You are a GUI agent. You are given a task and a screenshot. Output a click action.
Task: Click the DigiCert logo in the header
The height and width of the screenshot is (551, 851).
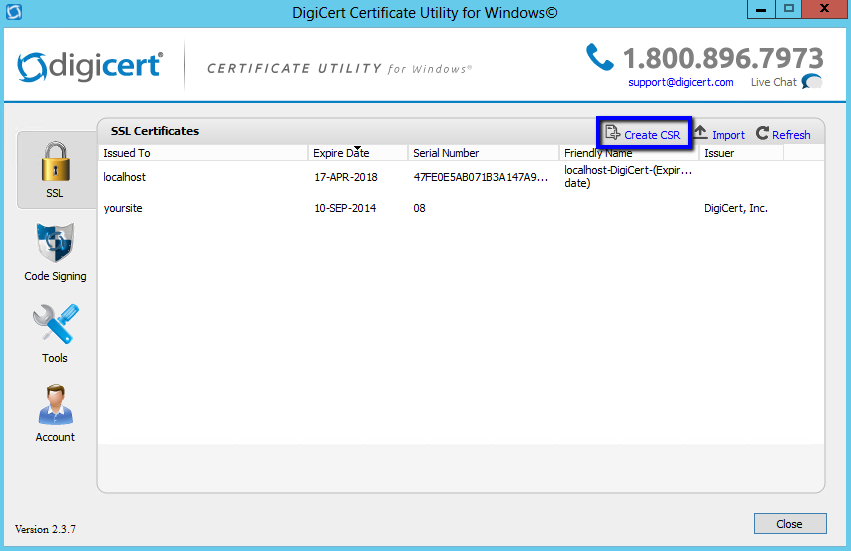[x=90, y=67]
